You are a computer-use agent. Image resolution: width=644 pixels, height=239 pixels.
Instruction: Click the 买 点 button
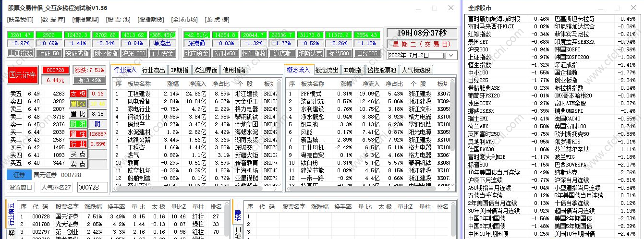pyautogui.click(x=78, y=154)
